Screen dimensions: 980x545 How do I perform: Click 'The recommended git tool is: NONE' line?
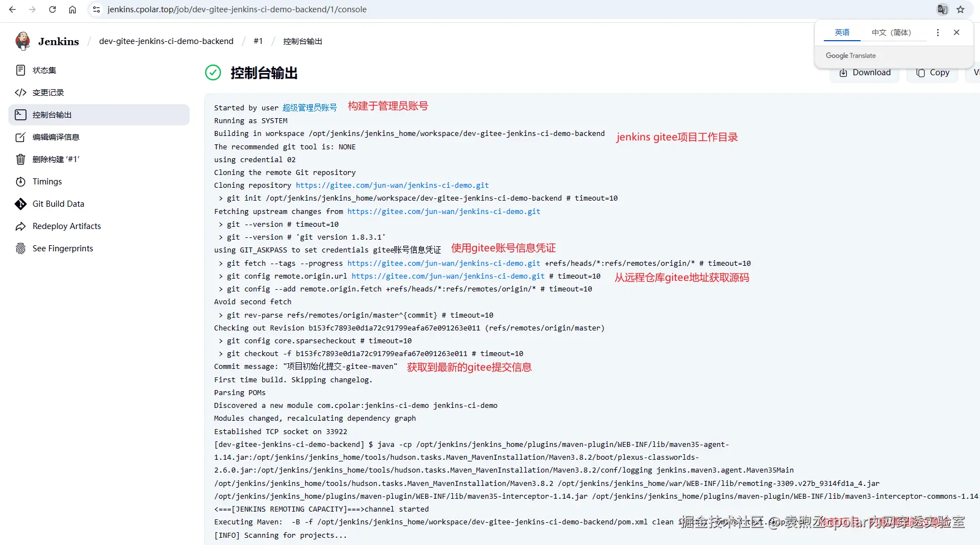tap(285, 147)
